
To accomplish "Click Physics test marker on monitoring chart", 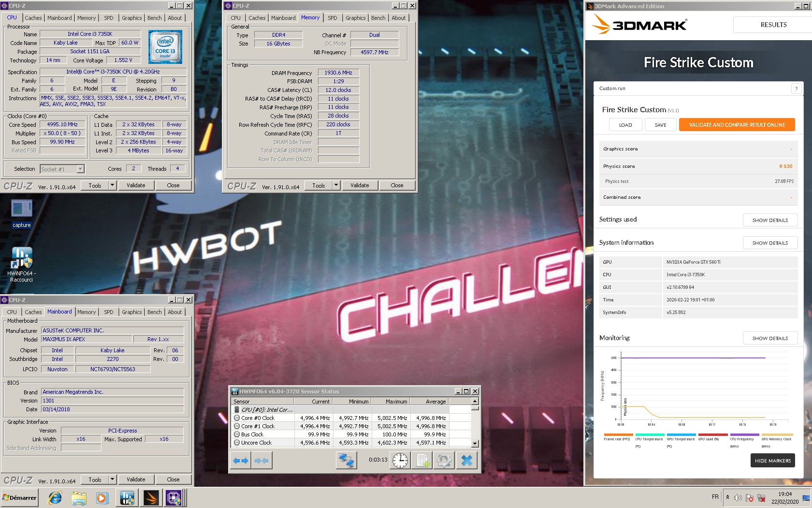I will tap(625, 407).
